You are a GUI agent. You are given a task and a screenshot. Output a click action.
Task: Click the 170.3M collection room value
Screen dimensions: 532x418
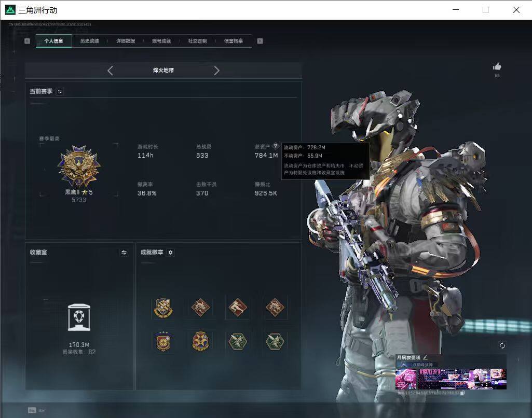79,345
